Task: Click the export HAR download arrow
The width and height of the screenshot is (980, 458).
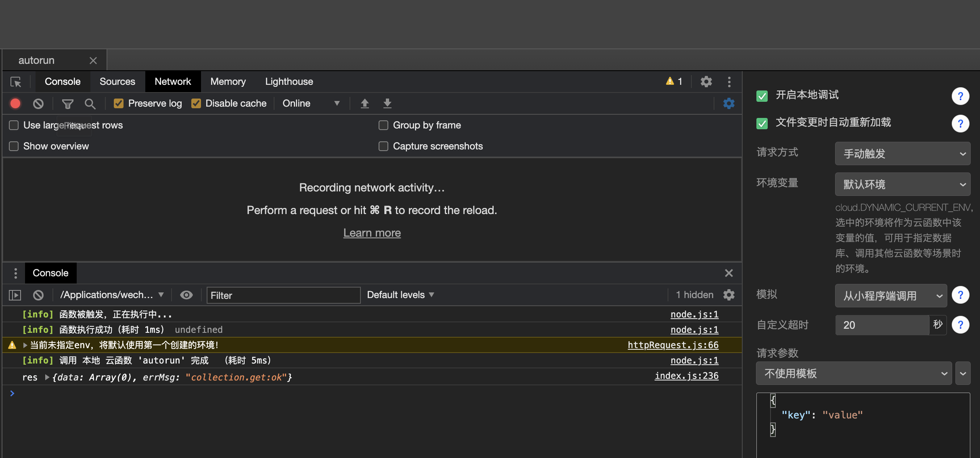Action: tap(387, 103)
